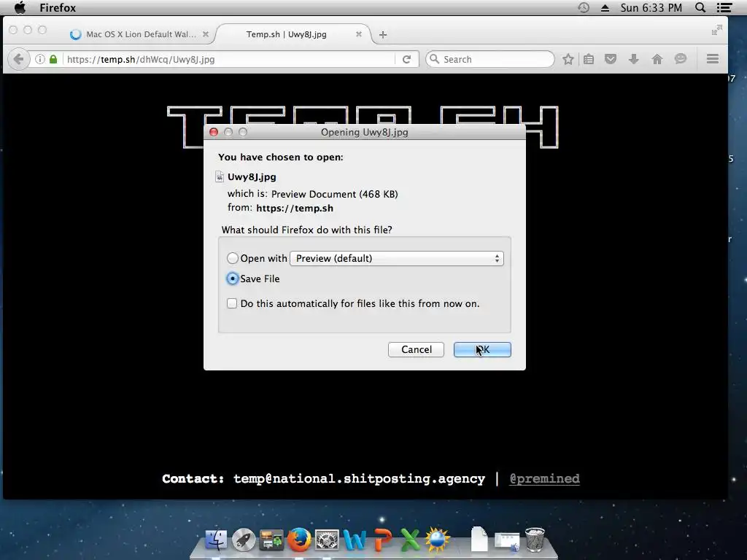Image resolution: width=747 pixels, height=560 pixels.
Task: Open a new tab with plus
Action: click(x=382, y=34)
